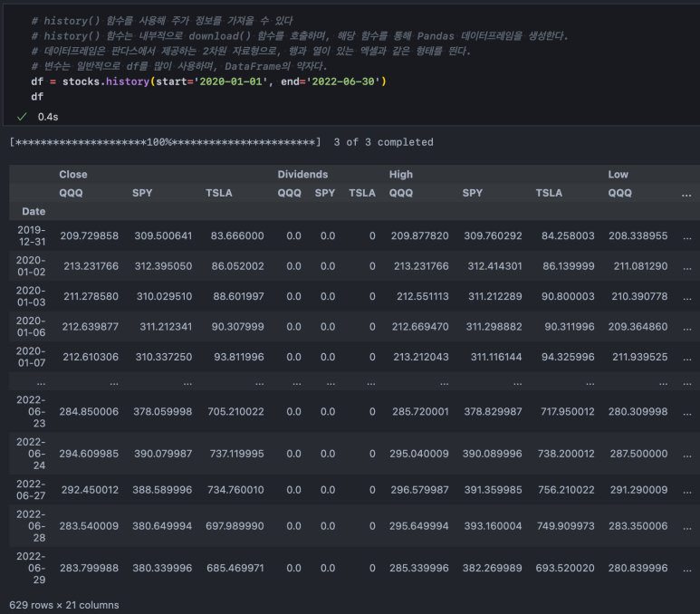Click the 0.4s execution time label
This screenshot has height=614, width=700.
coord(48,117)
